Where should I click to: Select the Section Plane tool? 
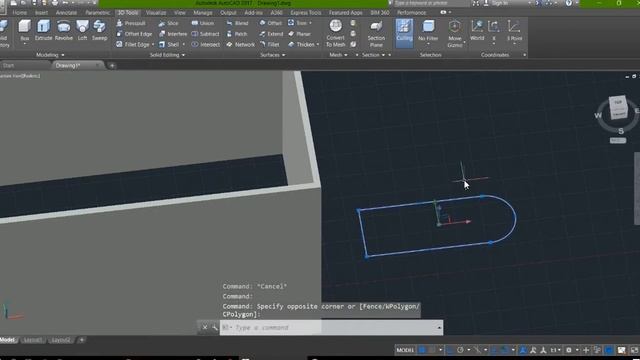coord(376,33)
